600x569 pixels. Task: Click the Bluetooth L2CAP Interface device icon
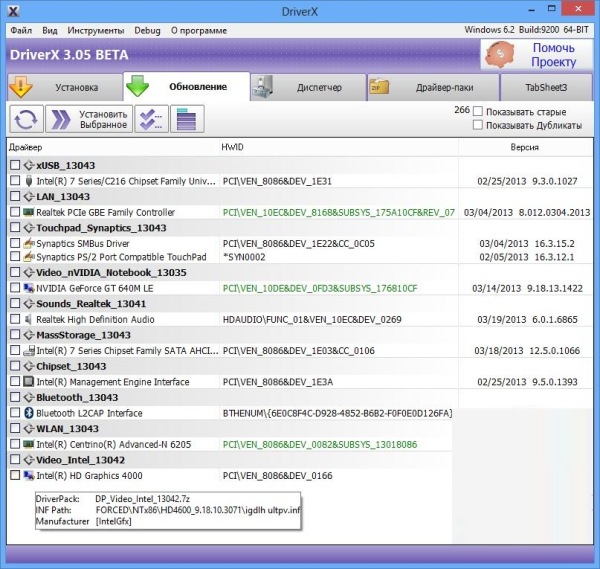pyautogui.click(x=29, y=413)
